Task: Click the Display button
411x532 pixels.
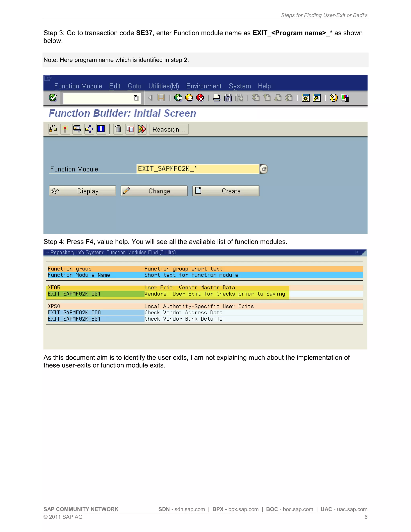Action: click(x=82, y=191)
